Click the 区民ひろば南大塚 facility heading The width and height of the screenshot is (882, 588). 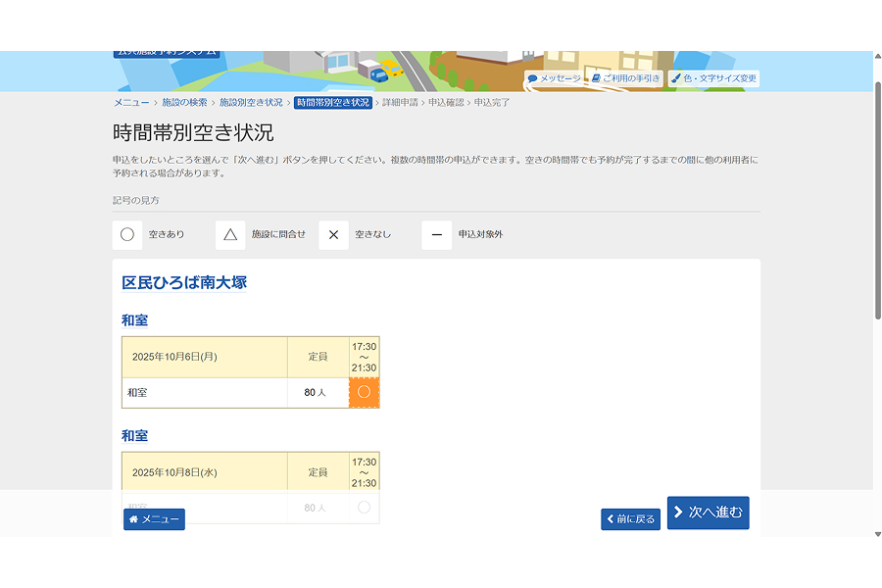[x=184, y=283]
